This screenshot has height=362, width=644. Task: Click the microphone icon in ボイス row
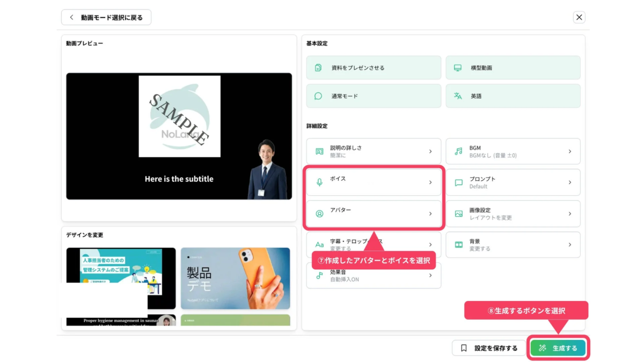[320, 182]
